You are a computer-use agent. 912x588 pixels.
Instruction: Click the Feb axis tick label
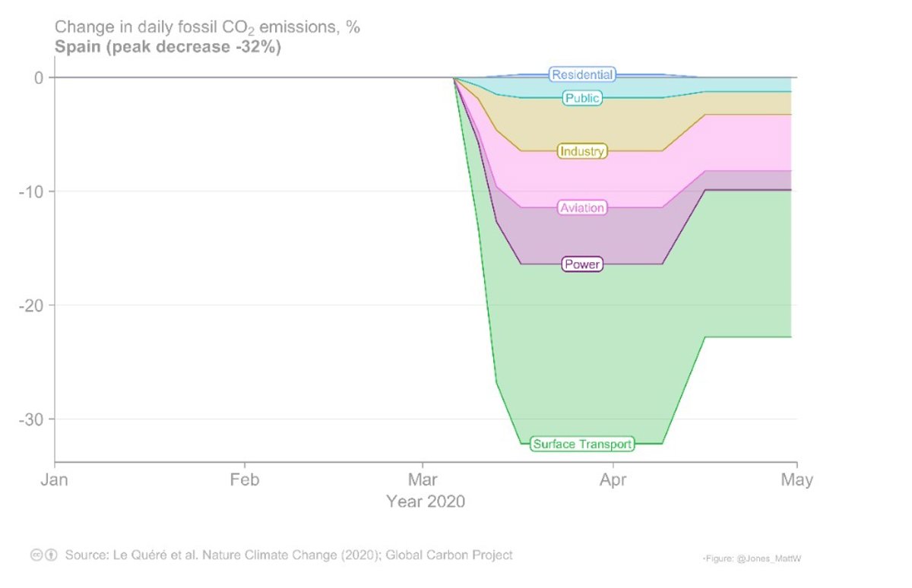tap(245, 480)
